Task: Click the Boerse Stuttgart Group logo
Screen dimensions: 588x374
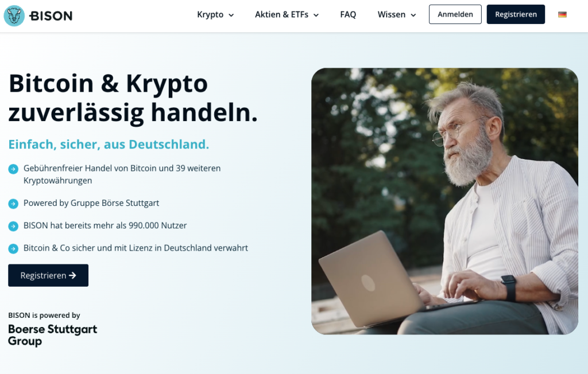Action: tap(52, 334)
